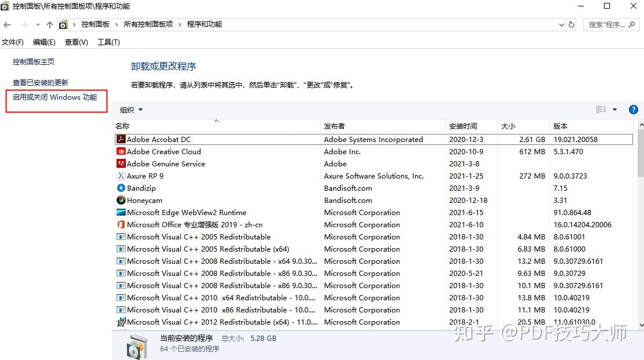The height and width of the screenshot is (360, 644).
Task: Select Microsoft Visual C++ 2005 Redistributable name
Action: [199, 237]
